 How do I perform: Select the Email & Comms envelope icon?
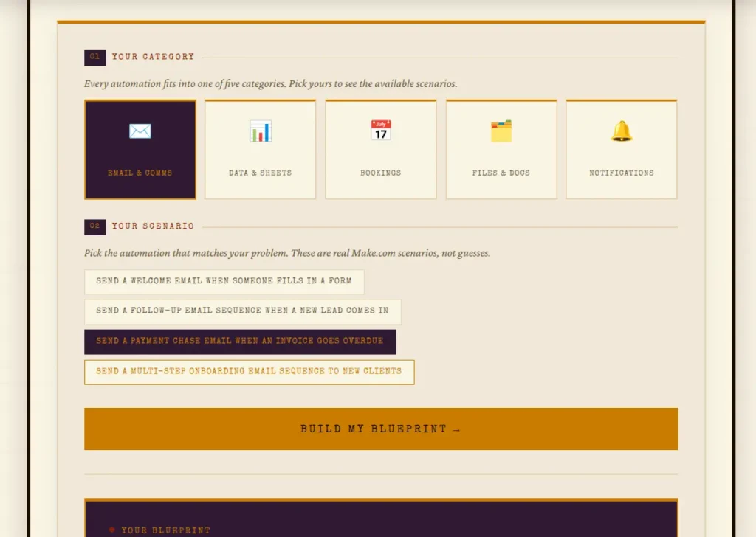pyautogui.click(x=140, y=131)
